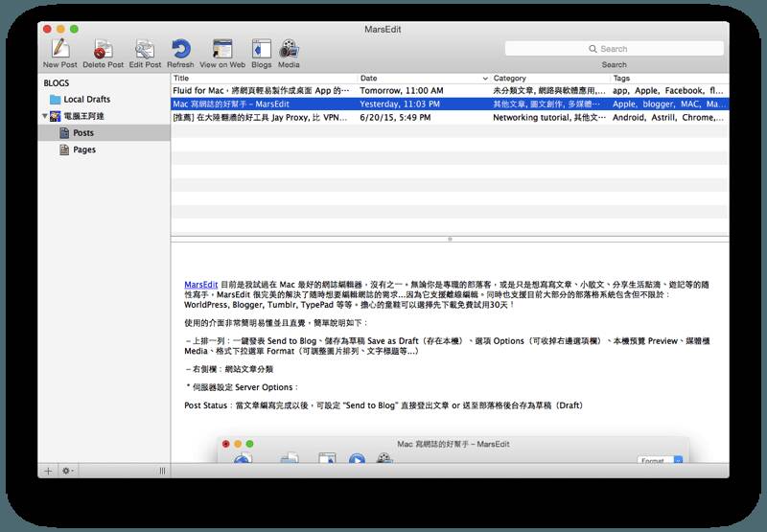The width and height of the screenshot is (767, 532).
Task: Select the Local Drafts folder
Action: (x=81, y=100)
